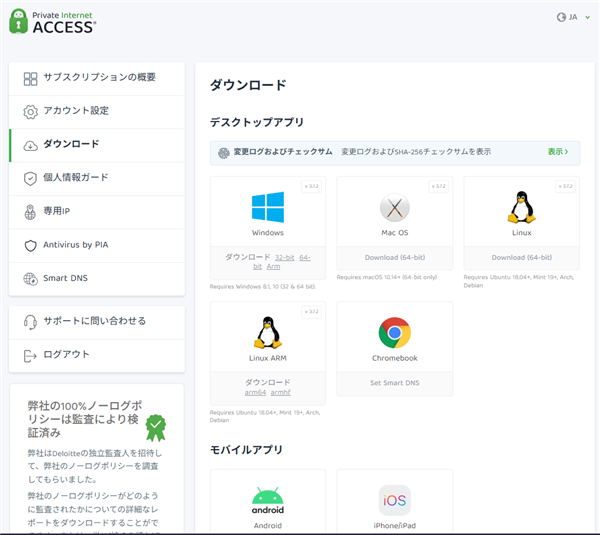The width and height of the screenshot is (600, 535).
Task: Click the Windows version badge
Action: tap(311, 186)
